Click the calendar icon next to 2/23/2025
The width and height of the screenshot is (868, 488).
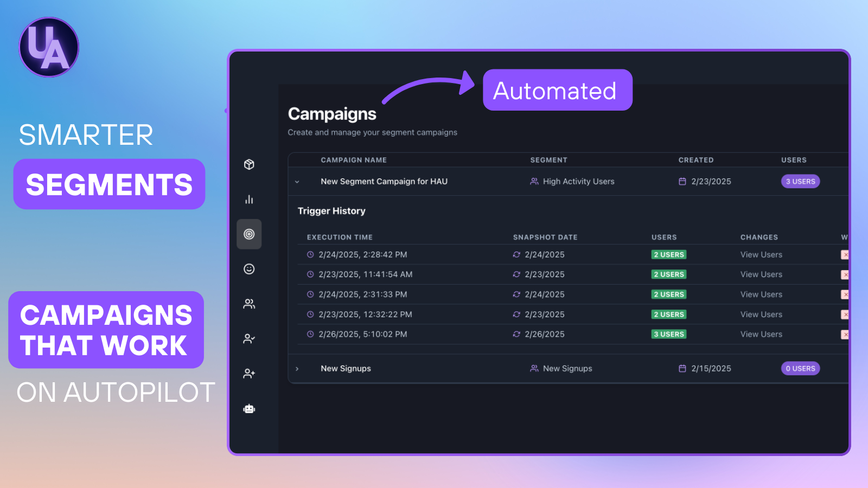[682, 181]
